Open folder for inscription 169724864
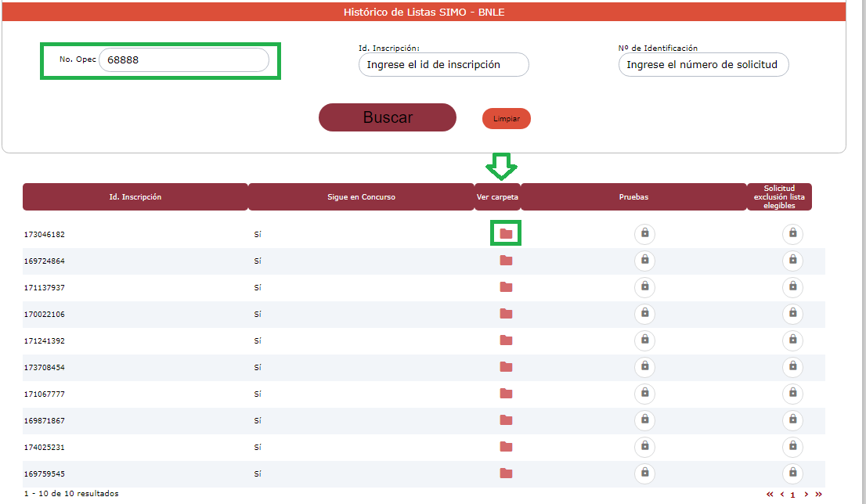The height and width of the screenshot is (504, 866). click(506, 261)
